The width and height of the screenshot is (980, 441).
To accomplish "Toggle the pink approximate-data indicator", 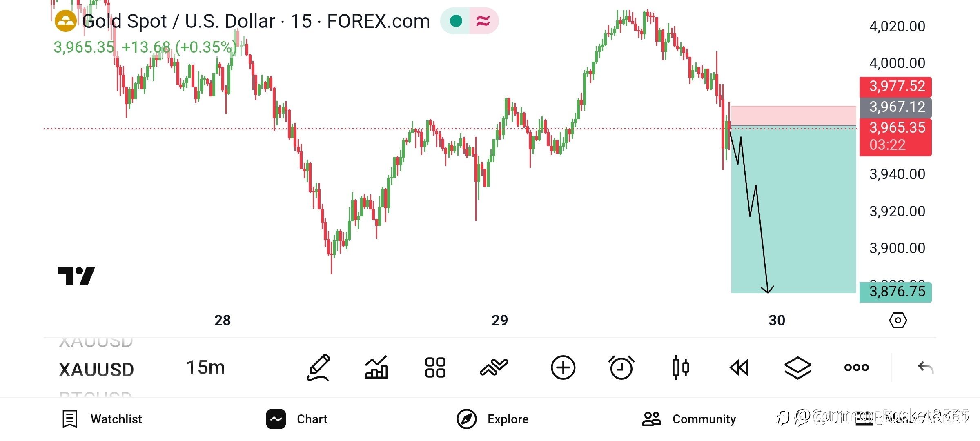I will (483, 21).
